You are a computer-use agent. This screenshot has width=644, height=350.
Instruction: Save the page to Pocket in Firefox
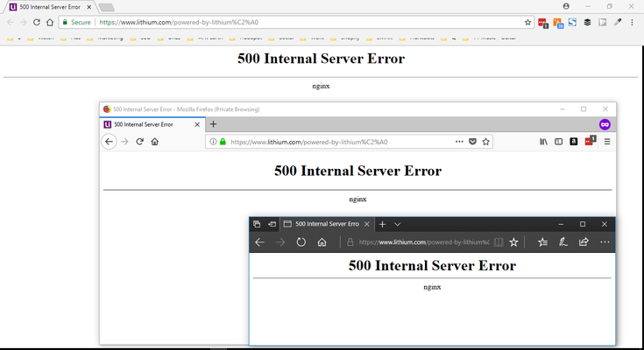473,142
